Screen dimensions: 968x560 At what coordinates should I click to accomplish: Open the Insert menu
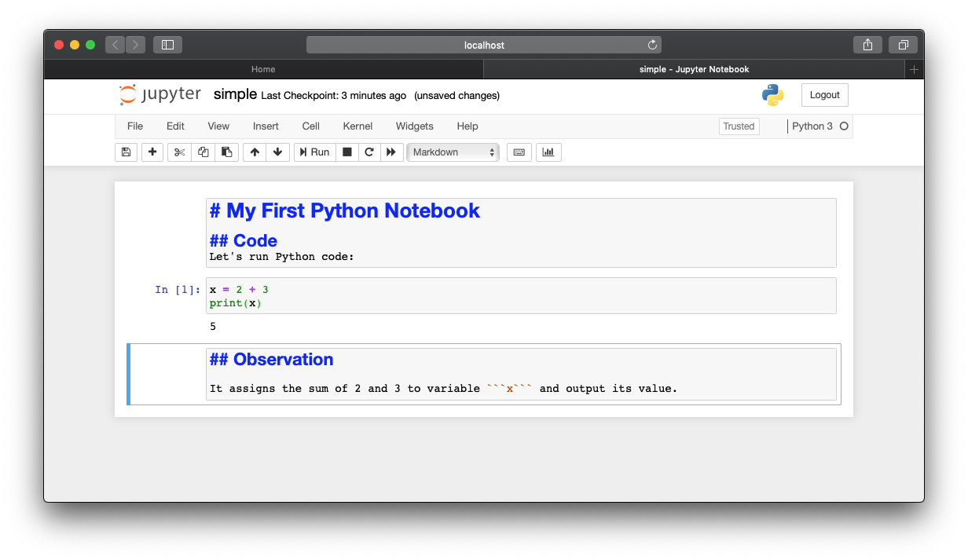[266, 126]
